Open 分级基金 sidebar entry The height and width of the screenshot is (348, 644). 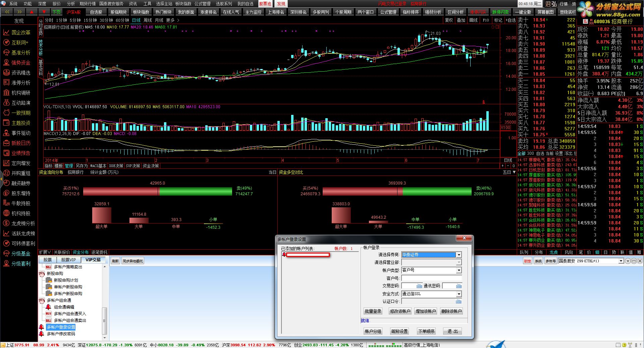click(x=17, y=254)
